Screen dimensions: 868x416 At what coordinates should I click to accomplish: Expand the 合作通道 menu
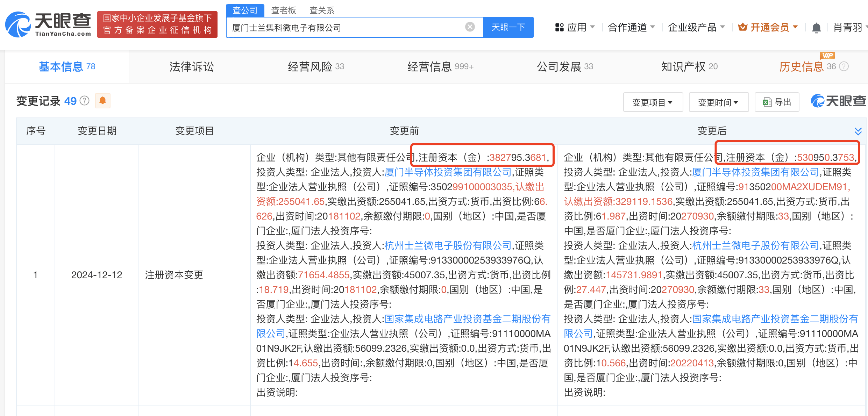tap(631, 27)
